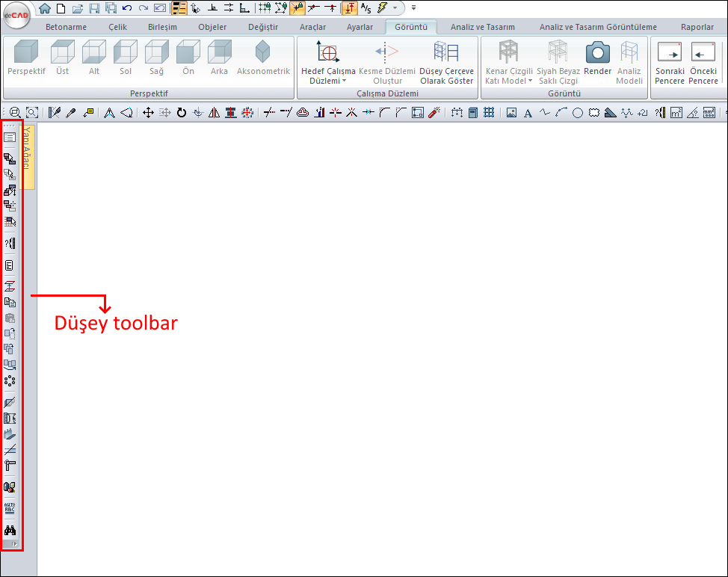Screen dimensions: 728x577
Task: Click the Text 'A' tool icon
Action: coord(528,113)
